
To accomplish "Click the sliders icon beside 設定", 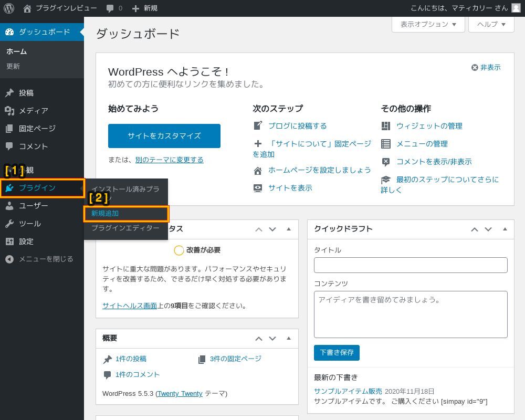I will point(9,241).
